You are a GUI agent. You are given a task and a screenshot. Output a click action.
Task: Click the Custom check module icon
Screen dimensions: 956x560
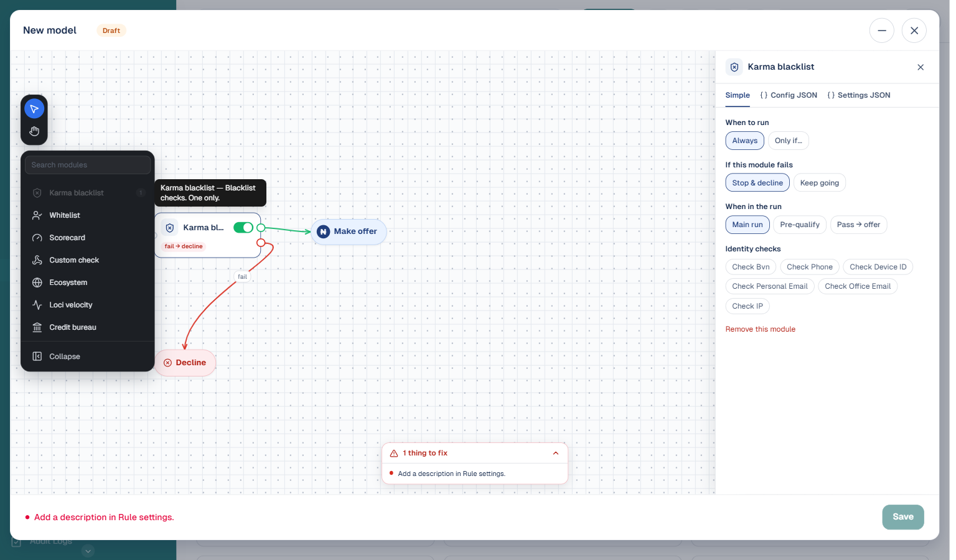pos(37,260)
